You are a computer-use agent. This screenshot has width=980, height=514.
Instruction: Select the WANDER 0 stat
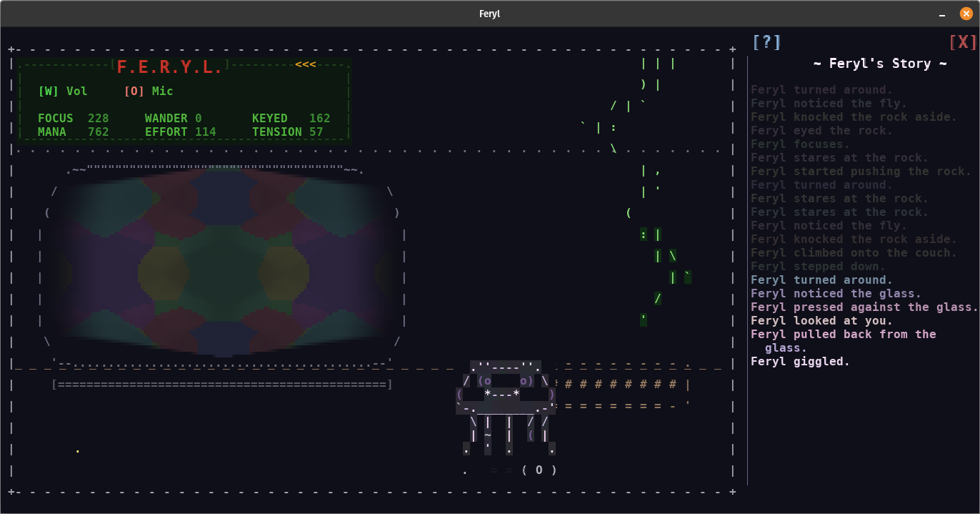pyautogui.click(x=174, y=119)
